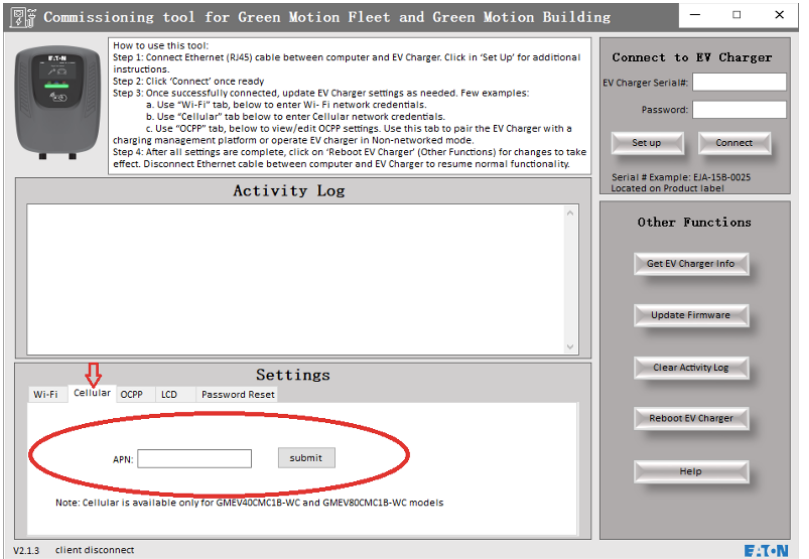Click the Cellular availability note text
This screenshot has width=809, height=559.
(249, 503)
